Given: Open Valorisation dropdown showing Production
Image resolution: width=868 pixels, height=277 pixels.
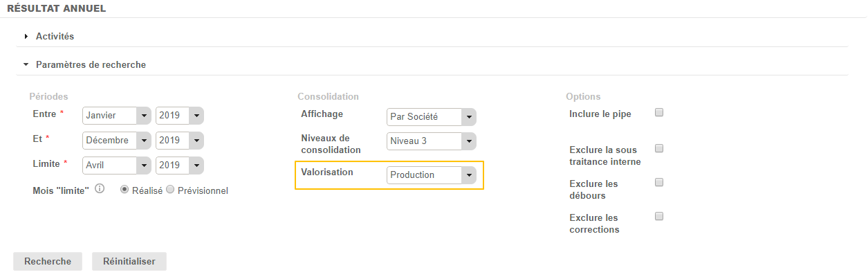Looking at the screenshot, I should 432,175.
